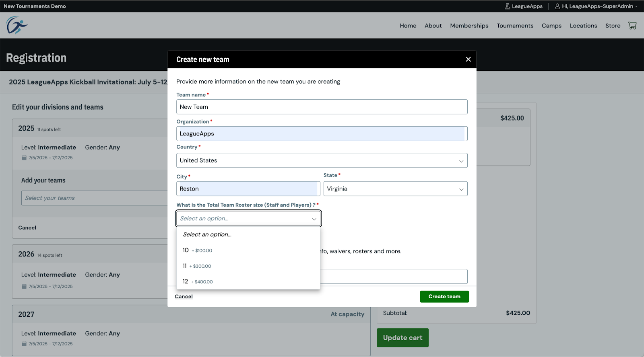The image size is (644, 357).
Task: Edit the City field containing Reston
Action: 248,189
